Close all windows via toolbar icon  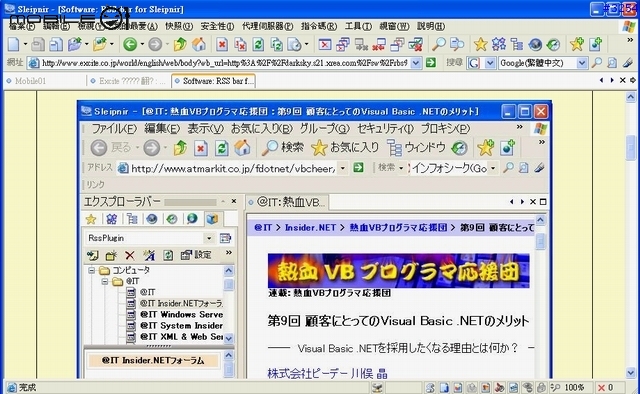[343, 44]
